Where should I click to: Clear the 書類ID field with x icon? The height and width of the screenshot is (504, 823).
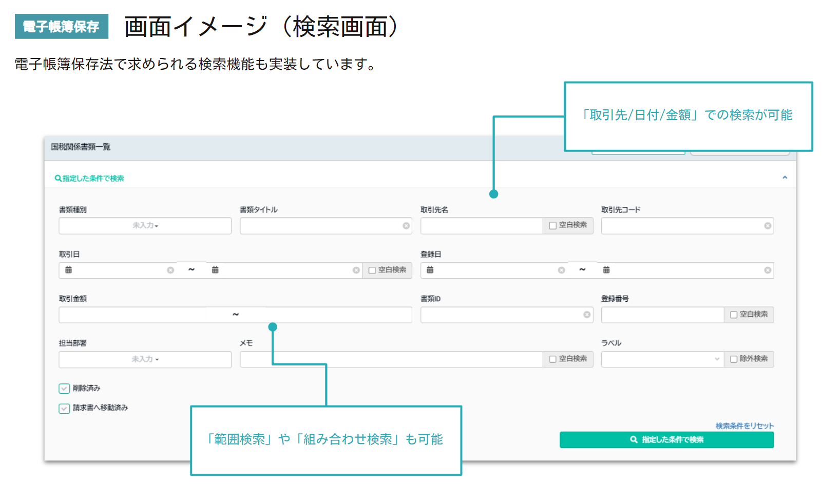[587, 315]
